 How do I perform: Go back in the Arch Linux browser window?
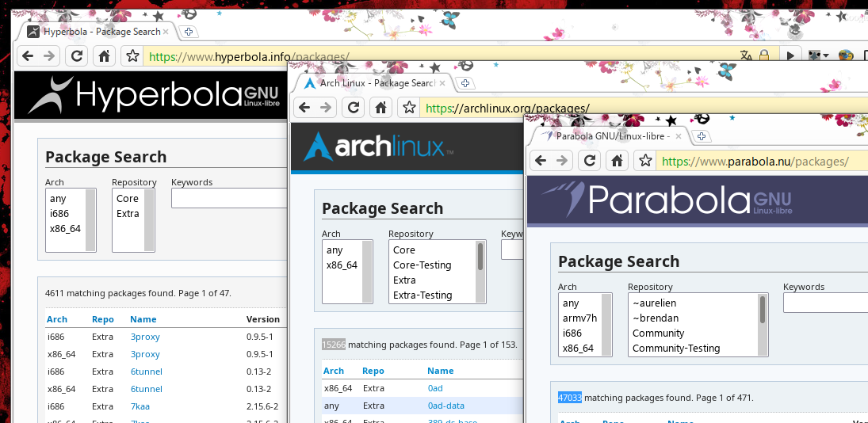point(304,107)
